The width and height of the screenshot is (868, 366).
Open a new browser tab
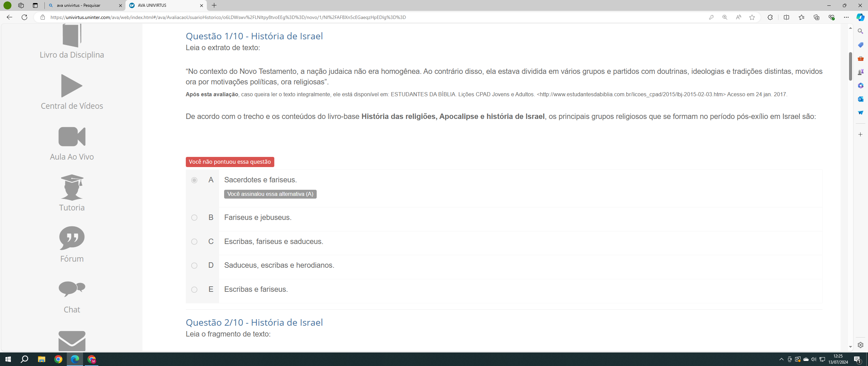[x=214, y=5]
